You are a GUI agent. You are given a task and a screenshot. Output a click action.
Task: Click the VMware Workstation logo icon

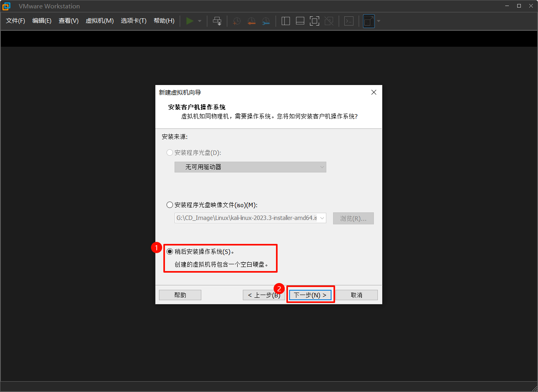click(x=6, y=6)
